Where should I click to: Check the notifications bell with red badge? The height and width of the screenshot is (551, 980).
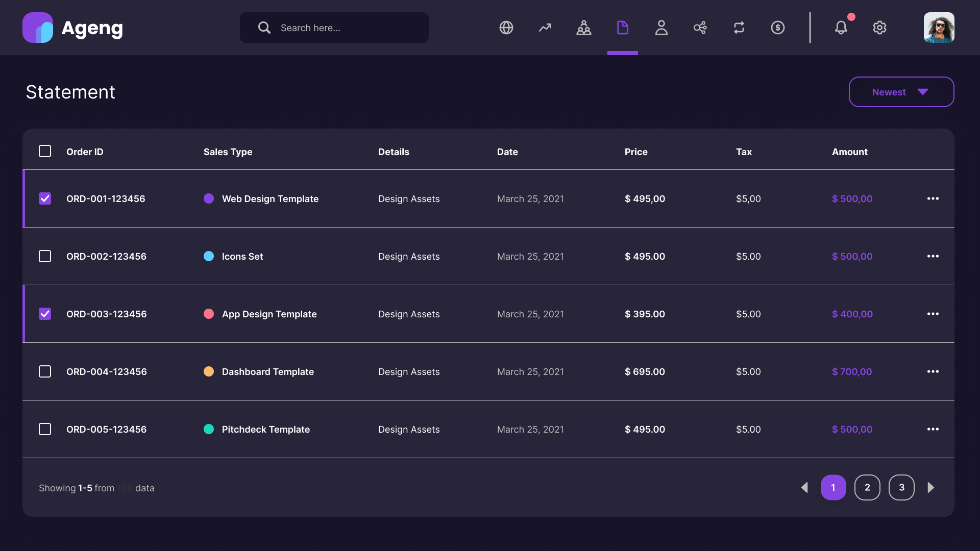pyautogui.click(x=841, y=28)
